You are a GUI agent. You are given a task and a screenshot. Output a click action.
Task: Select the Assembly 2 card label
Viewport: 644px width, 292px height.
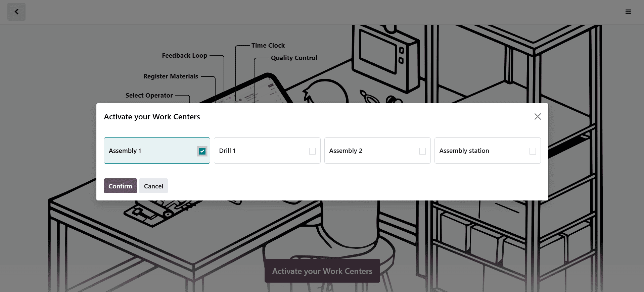click(x=346, y=151)
